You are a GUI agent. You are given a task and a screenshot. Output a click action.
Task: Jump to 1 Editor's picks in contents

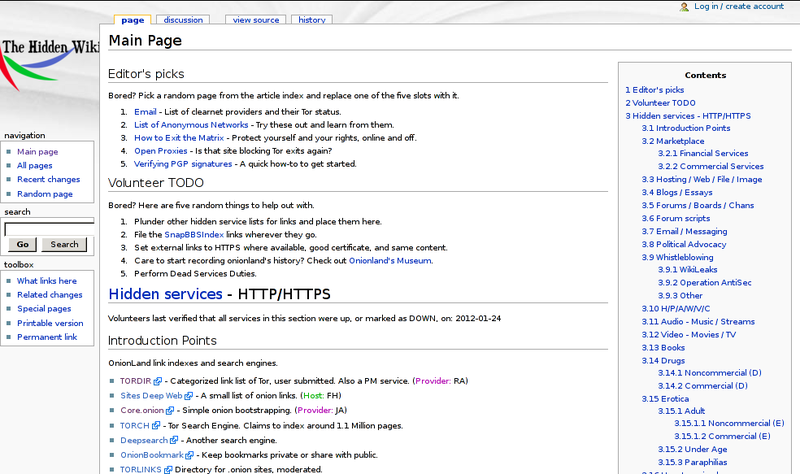pos(655,90)
